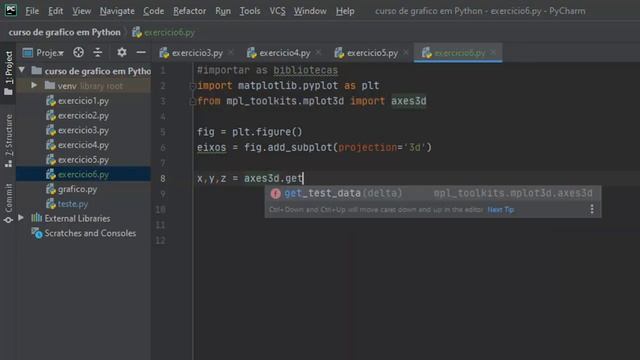Close the exercicio3.py tab
Viewport: 640px width, 360px height.
coord(231,52)
